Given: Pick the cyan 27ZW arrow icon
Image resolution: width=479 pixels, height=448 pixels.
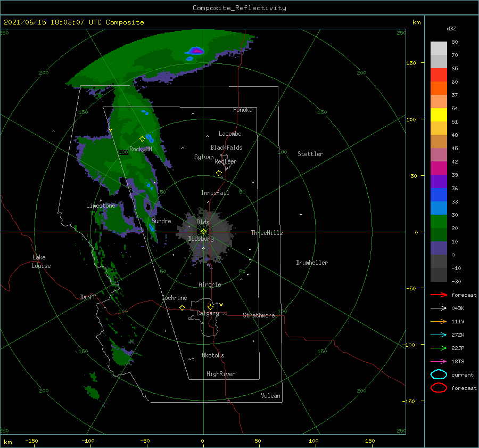Looking at the screenshot, I should click(439, 335).
